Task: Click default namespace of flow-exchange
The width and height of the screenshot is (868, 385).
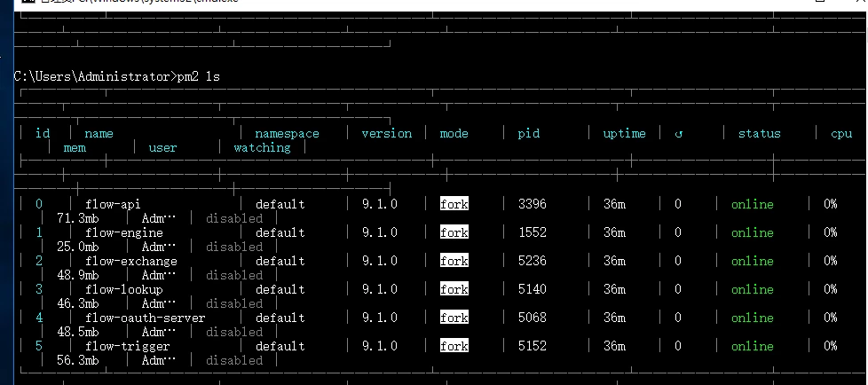Action: pos(280,261)
